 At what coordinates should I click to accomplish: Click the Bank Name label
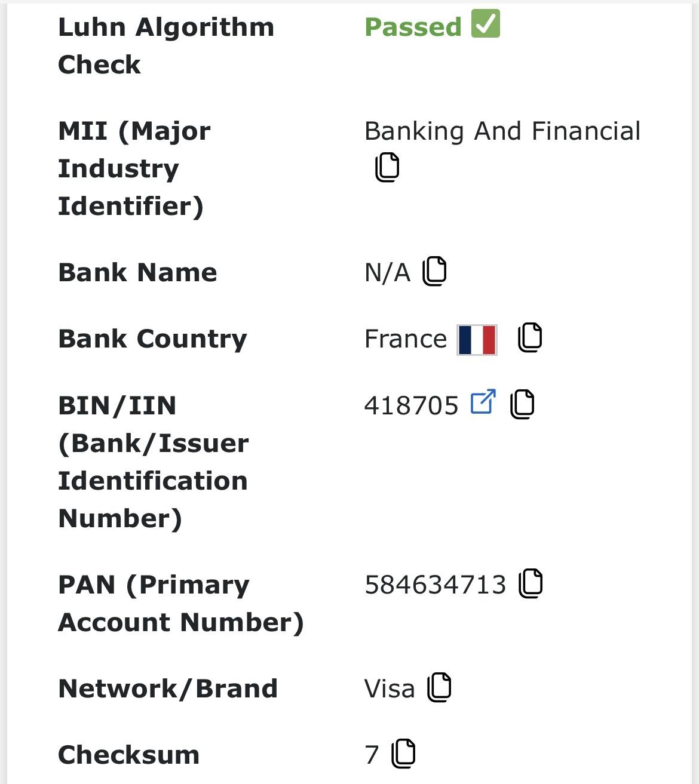point(137,272)
